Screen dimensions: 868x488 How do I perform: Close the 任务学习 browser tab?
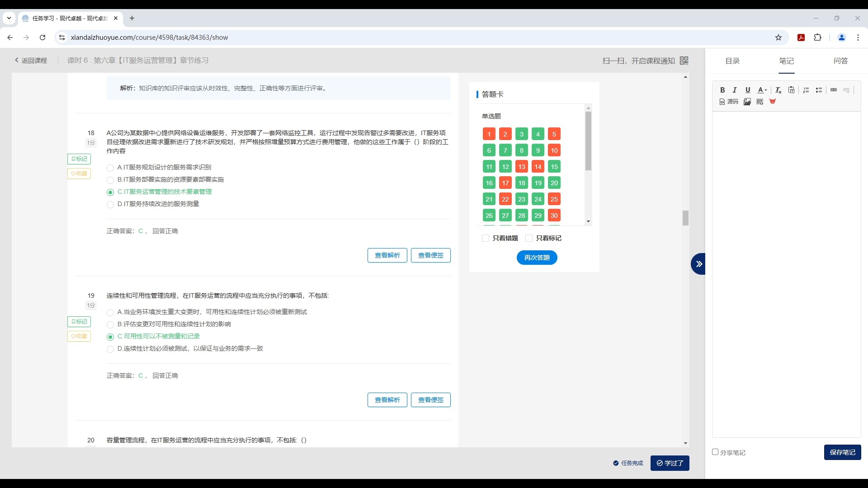pos(116,18)
